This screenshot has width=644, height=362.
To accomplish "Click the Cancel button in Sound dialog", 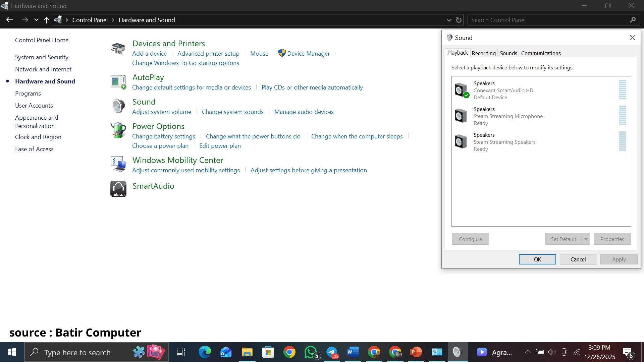I will [x=578, y=259].
